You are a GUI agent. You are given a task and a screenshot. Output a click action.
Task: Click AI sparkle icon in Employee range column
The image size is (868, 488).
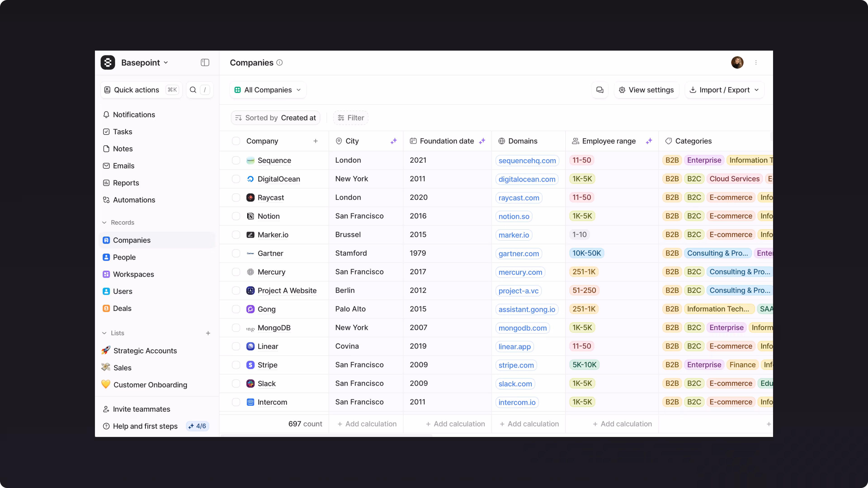click(649, 141)
